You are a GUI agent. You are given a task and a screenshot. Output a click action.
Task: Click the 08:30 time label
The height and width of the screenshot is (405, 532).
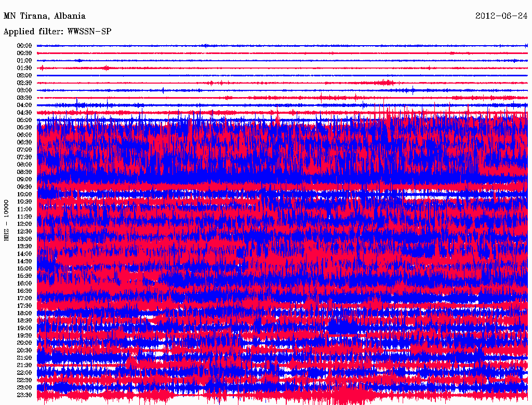(24, 172)
